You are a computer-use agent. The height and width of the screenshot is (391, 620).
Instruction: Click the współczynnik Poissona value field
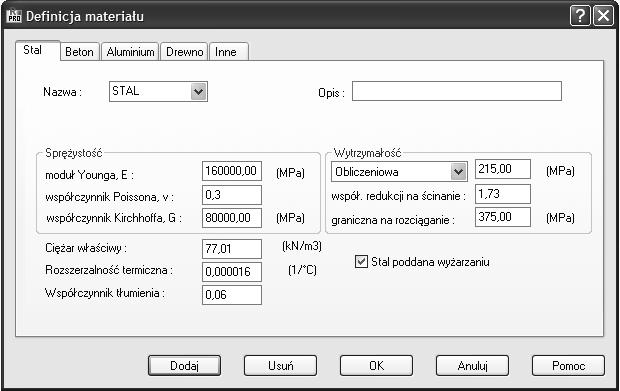point(232,195)
